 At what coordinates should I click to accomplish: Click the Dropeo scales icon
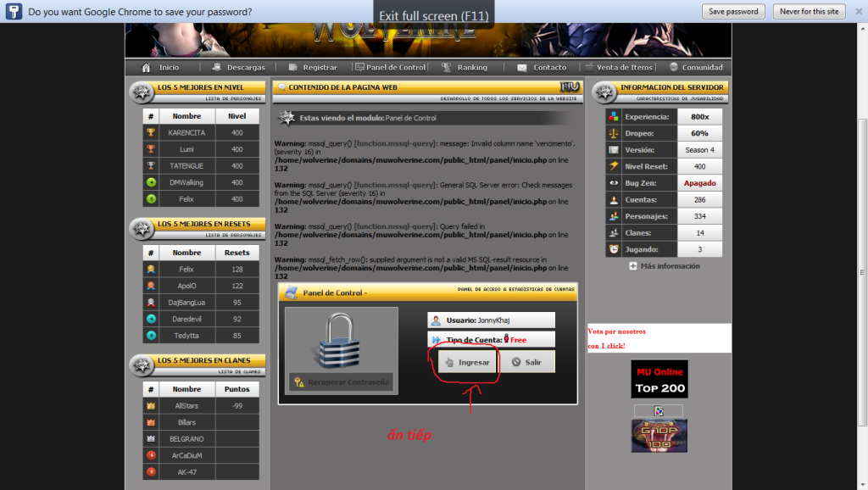(x=614, y=133)
